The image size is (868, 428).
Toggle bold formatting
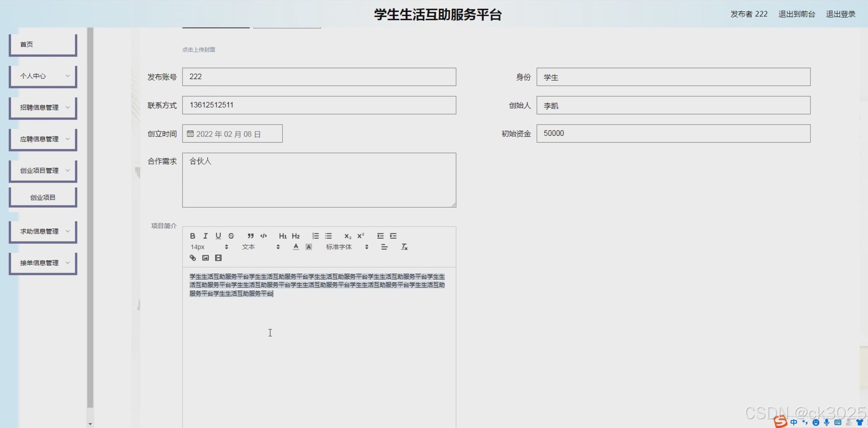click(193, 236)
